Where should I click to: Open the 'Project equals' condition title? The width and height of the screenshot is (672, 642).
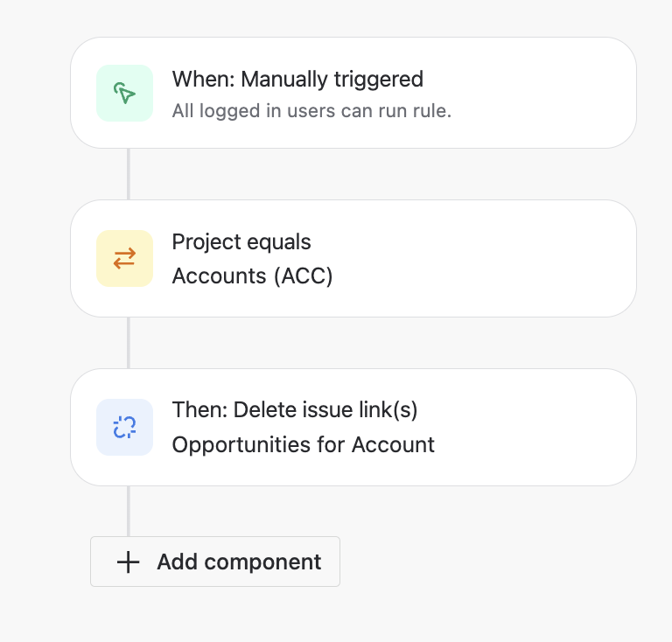click(x=241, y=242)
